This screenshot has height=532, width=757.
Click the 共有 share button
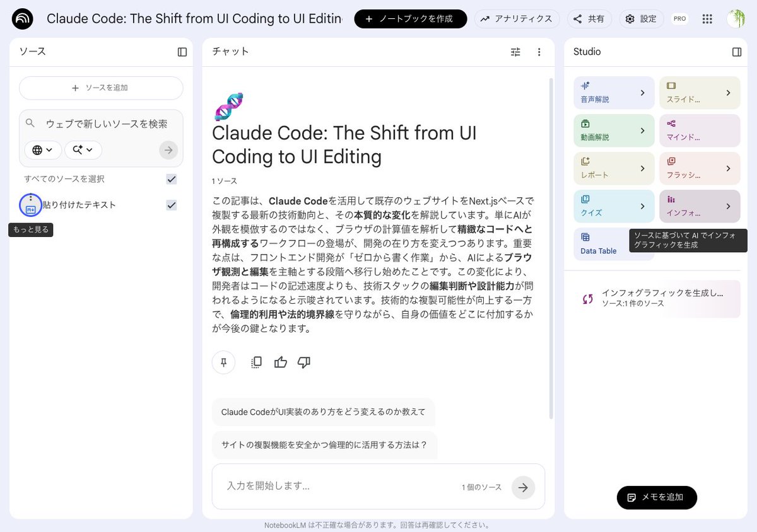[x=589, y=19]
